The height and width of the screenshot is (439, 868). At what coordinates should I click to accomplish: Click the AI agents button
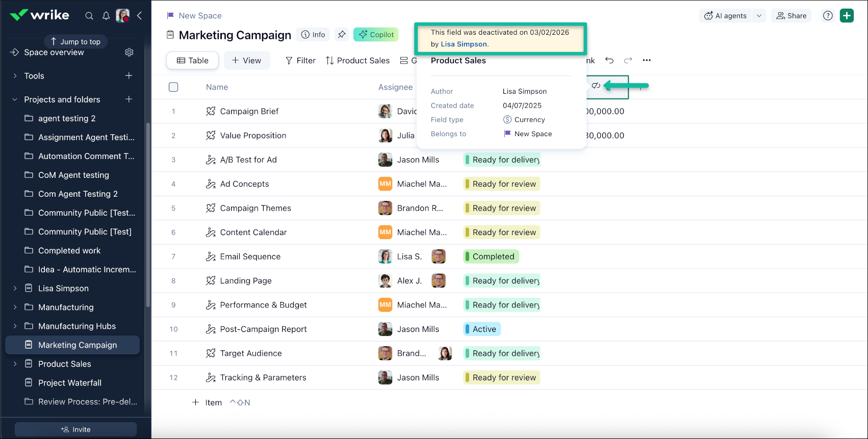tap(725, 16)
